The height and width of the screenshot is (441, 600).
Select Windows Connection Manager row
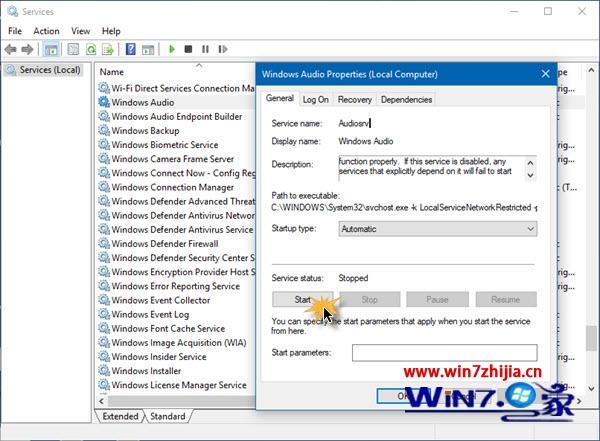(x=176, y=187)
